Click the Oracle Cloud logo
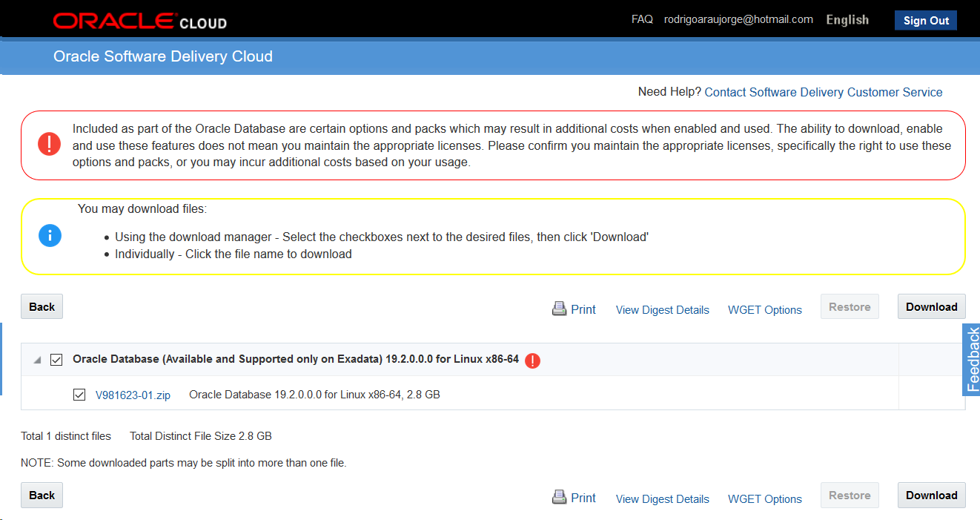This screenshot has height=520, width=980. click(x=140, y=22)
